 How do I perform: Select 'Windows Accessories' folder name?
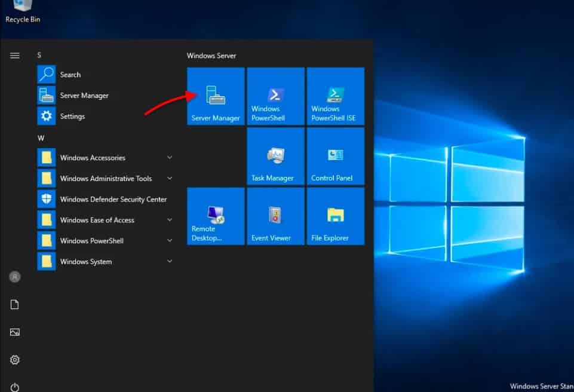pos(93,158)
